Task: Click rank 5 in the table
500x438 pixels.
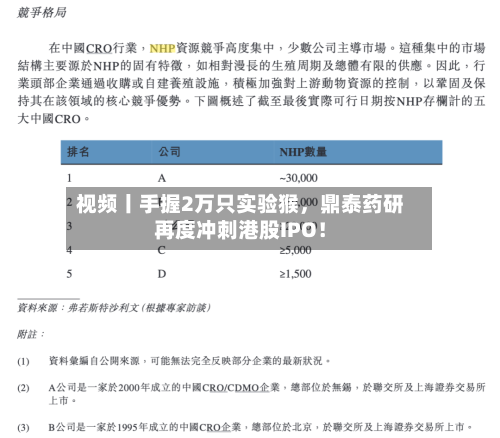Action: pyautogui.click(x=69, y=274)
